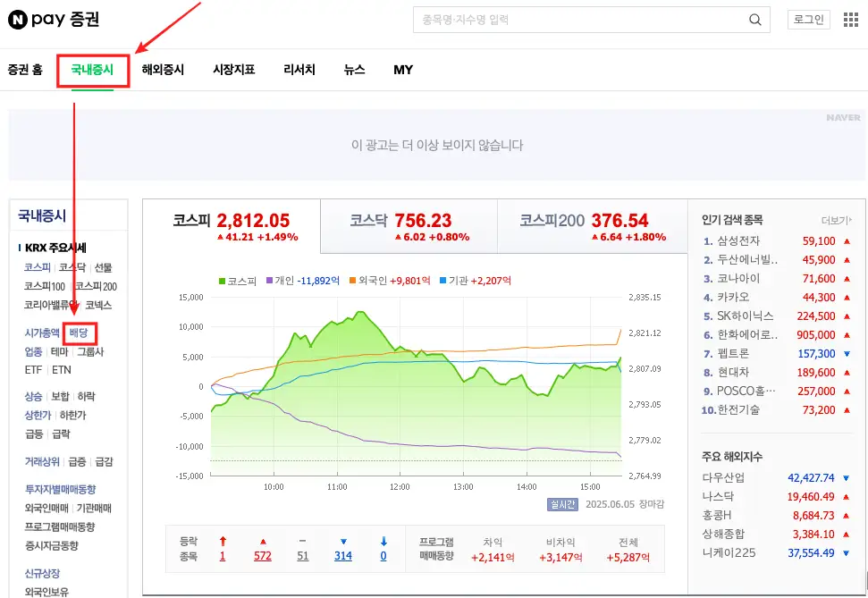868x598 pixels.
Task: Open 급등 sidebar link
Action: [34, 434]
